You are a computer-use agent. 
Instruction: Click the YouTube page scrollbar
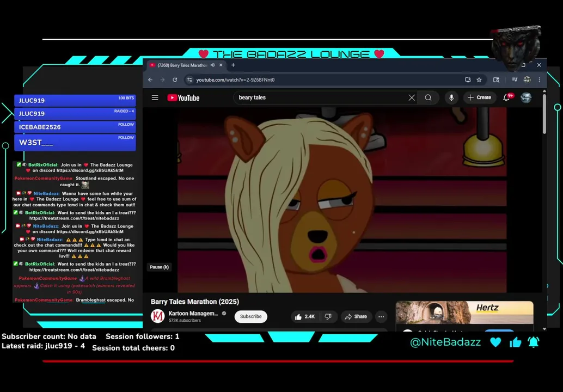(544, 113)
